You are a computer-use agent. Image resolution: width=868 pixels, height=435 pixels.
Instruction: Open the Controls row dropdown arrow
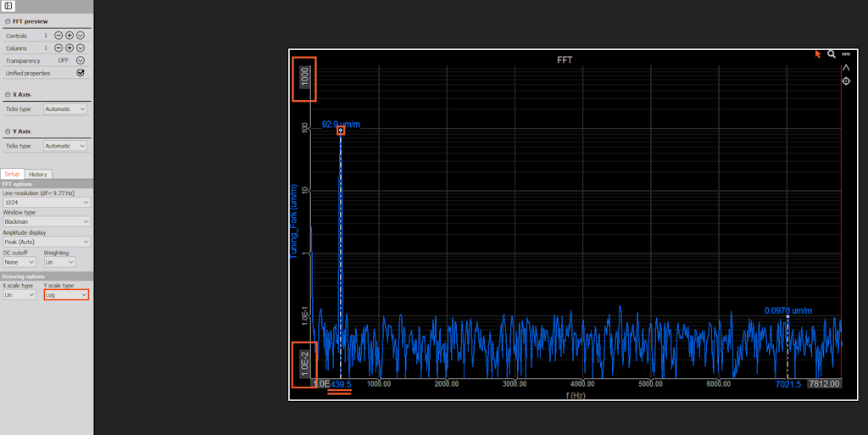click(x=81, y=36)
